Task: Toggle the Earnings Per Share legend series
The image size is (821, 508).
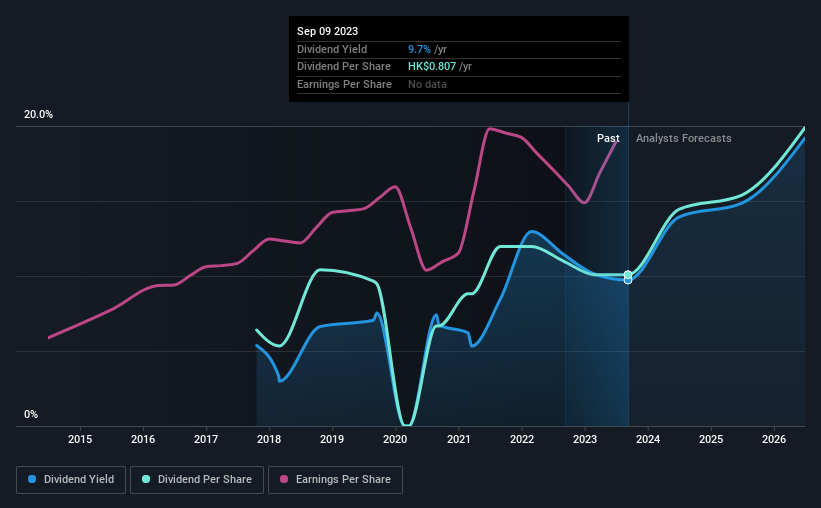Action: [x=335, y=480]
